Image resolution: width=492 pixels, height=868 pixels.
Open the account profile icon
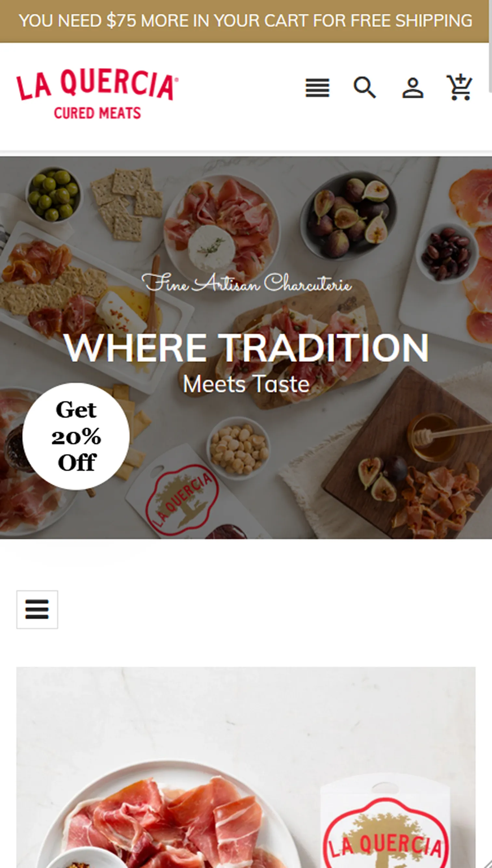point(413,88)
